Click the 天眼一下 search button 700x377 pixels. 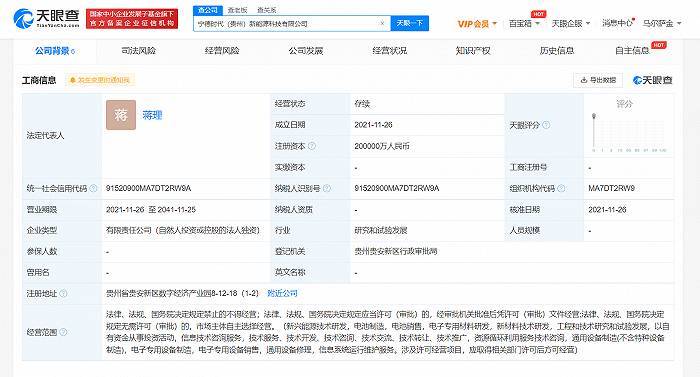point(409,23)
